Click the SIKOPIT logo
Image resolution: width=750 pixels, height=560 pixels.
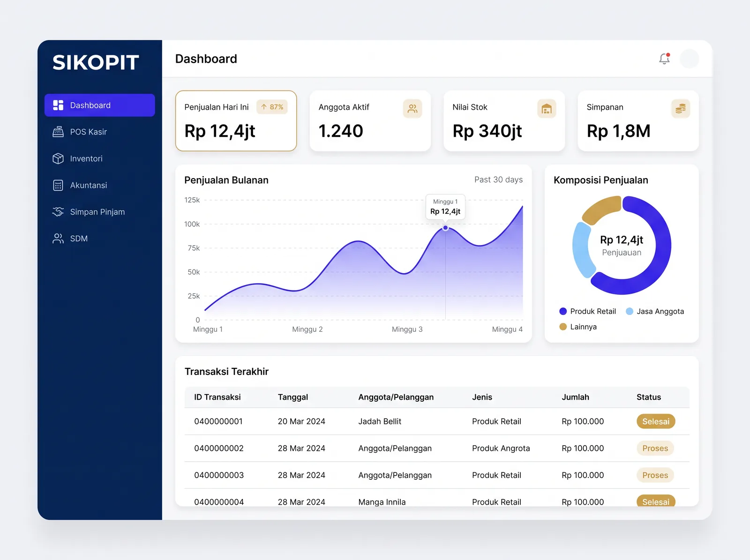pos(96,62)
